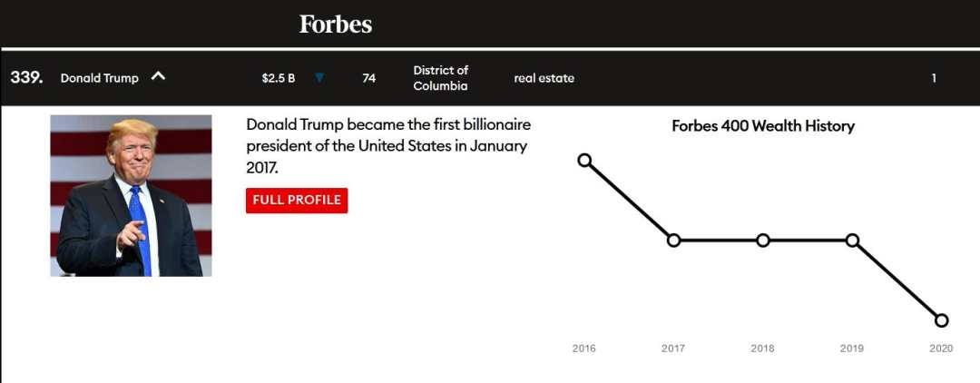980x383 pixels.
Task: Click the Forbes 400 Wealth History title
Action: 763,126
